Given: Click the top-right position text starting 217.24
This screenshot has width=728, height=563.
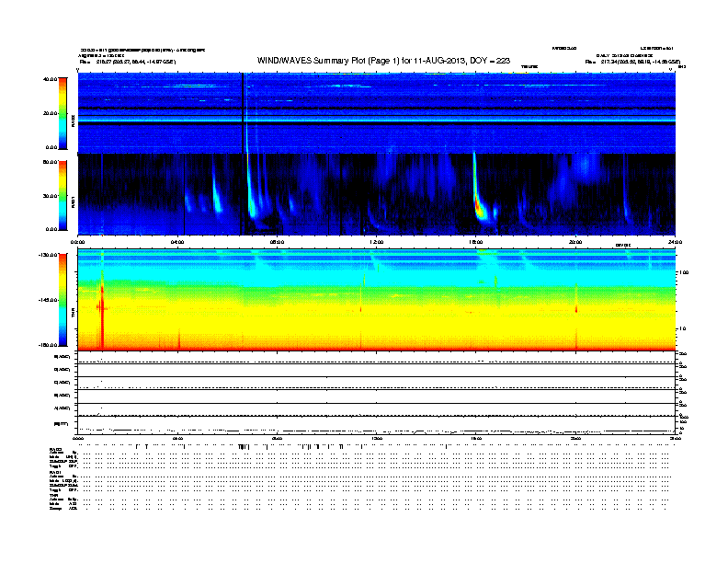Looking at the screenshot, I should [641, 62].
